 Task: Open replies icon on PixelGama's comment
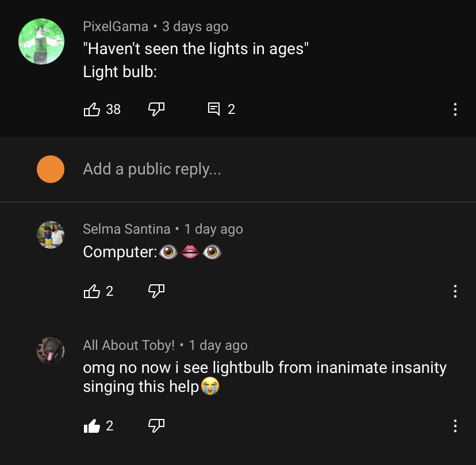point(213,109)
